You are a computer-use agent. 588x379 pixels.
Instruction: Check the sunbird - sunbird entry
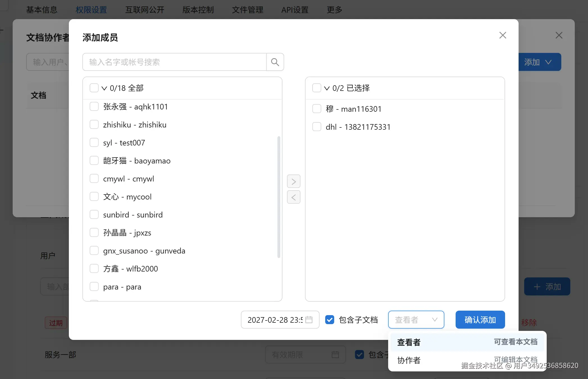click(x=94, y=215)
